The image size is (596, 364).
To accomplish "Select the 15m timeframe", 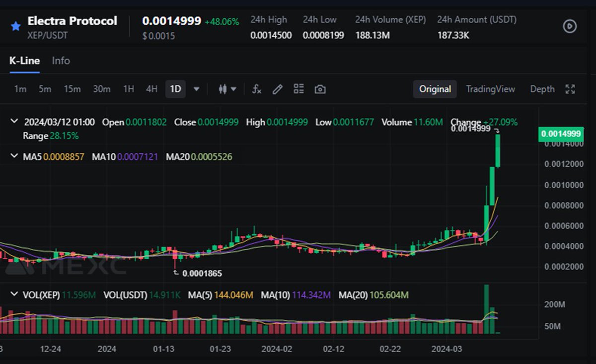I will pyautogui.click(x=72, y=89).
